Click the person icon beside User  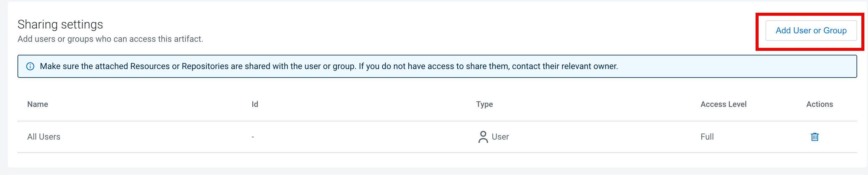pos(483,137)
